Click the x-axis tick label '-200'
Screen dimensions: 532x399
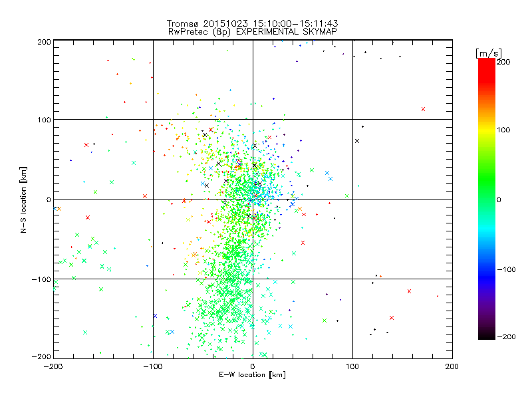[53, 366]
